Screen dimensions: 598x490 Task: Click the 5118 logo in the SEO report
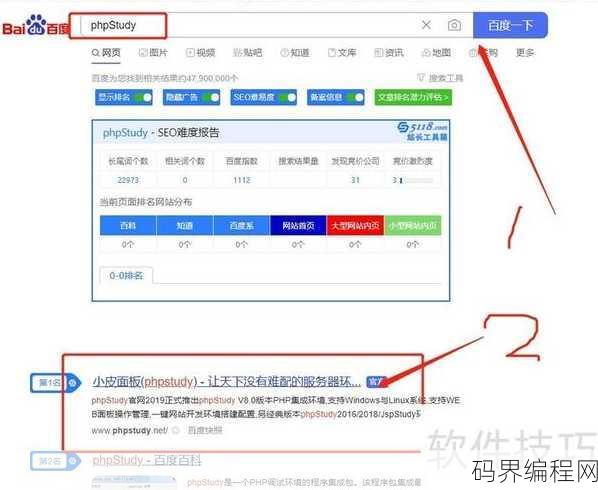(x=422, y=131)
